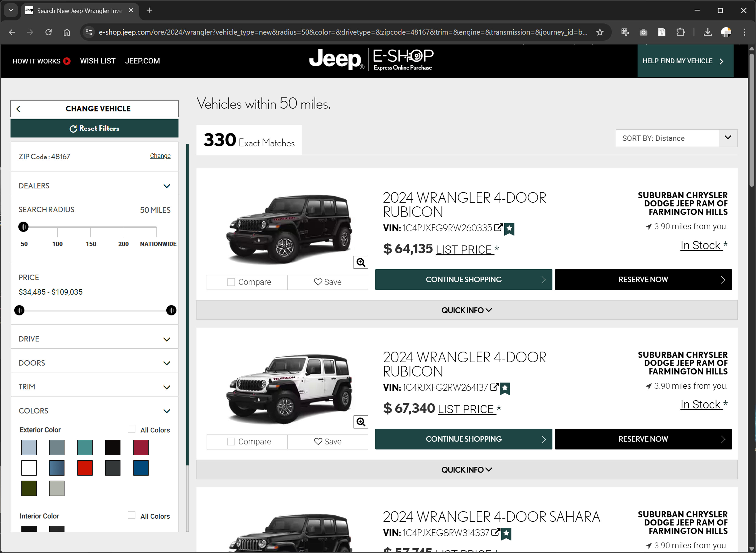Click Reserve Now for the $64,135 Rubicon
The width and height of the screenshot is (756, 553).
tap(643, 279)
